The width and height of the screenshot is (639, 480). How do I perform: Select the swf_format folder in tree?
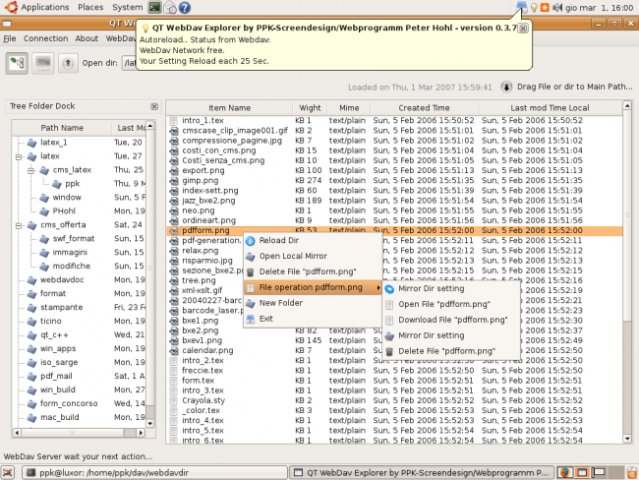73,239
